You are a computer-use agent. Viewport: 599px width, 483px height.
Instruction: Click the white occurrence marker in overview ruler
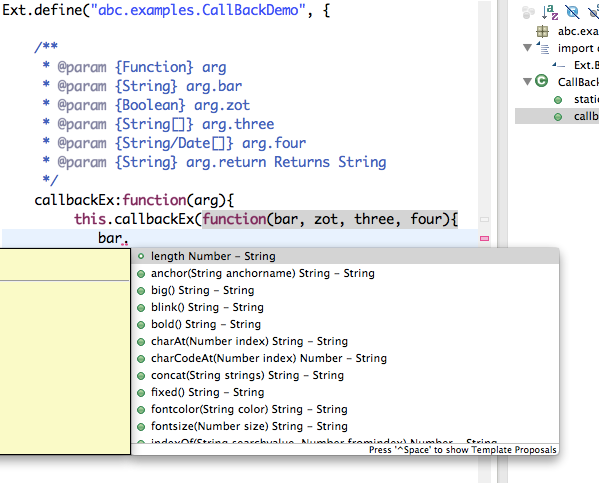(484, 219)
